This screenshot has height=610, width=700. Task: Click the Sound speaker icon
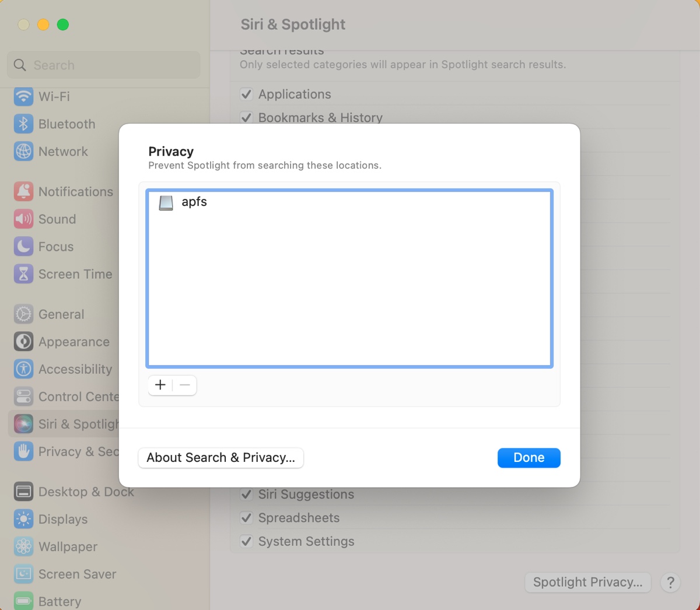coord(23,219)
